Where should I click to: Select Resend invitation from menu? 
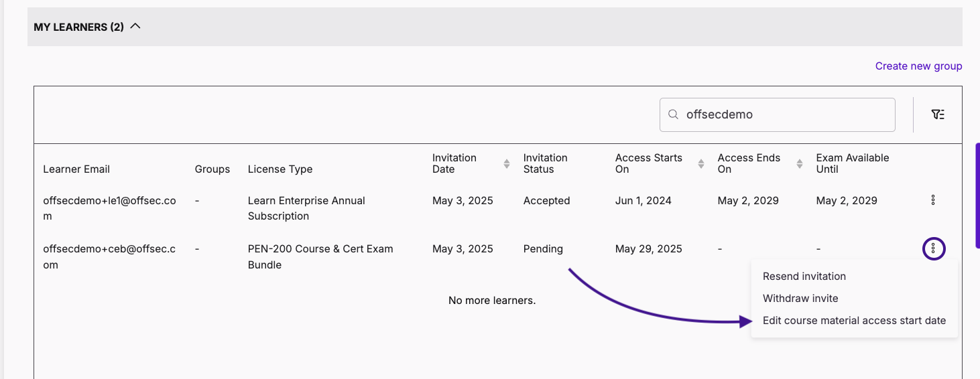804,277
